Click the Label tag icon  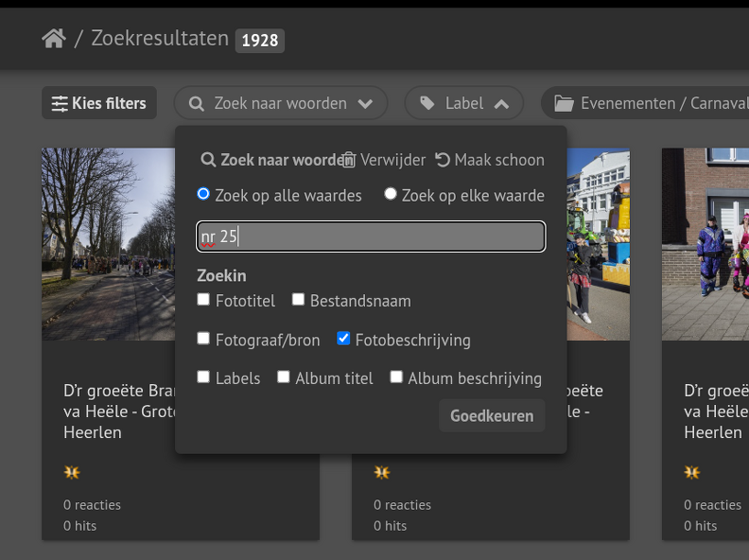tap(427, 103)
